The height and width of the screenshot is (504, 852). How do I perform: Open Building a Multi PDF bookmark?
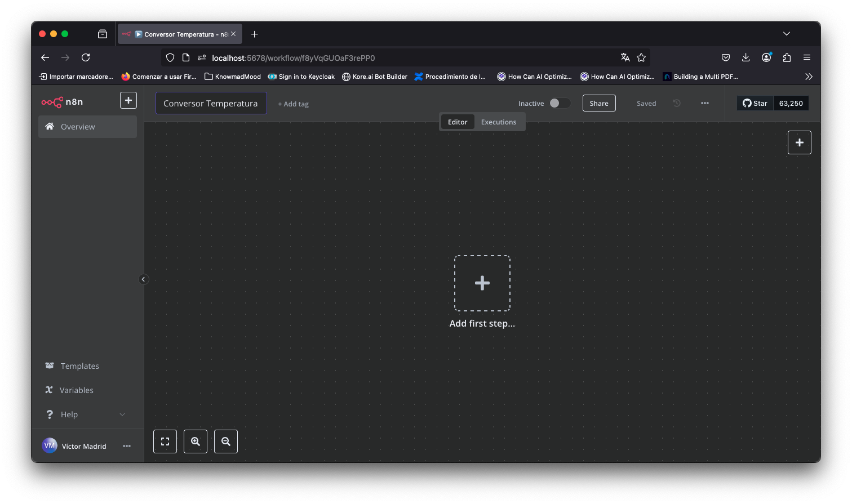(x=700, y=77)
